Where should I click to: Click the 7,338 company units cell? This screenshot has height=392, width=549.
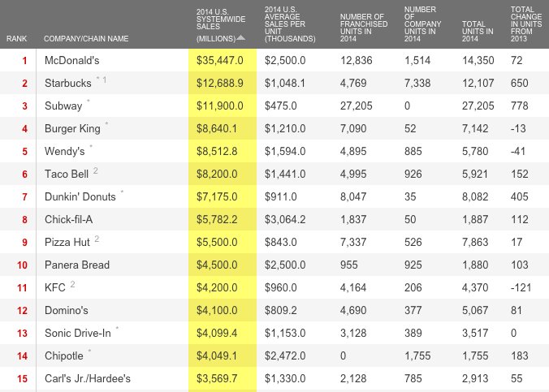pyautogui.click(x=417, y=83)
